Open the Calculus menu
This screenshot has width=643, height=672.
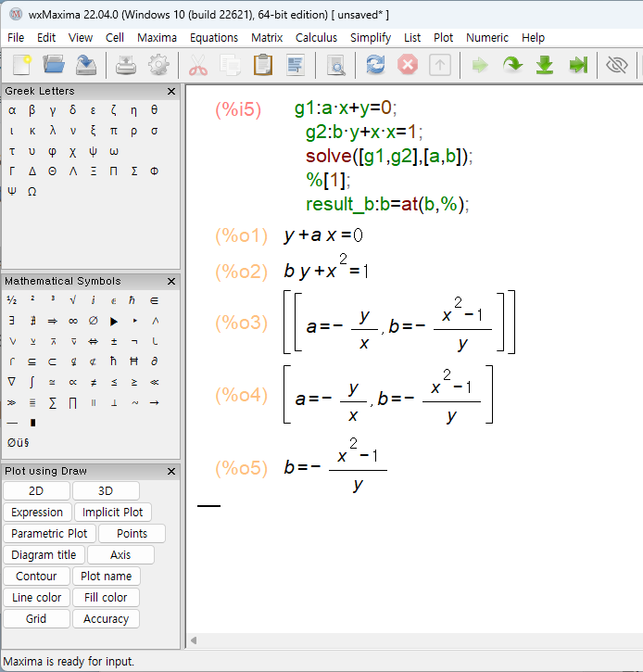(x=316, y=38)
